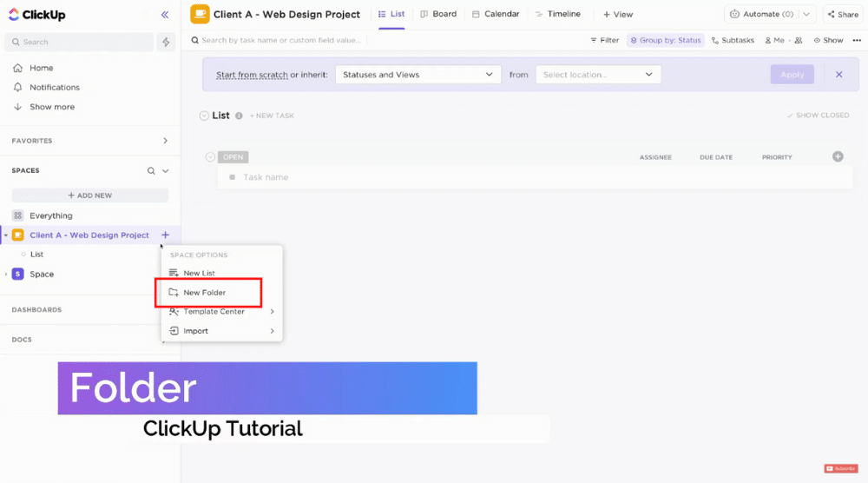Click the YouTube Subscribe badge
Image resolution: width=868 pixels, height=483 pixels.
[x=841, y=468]
